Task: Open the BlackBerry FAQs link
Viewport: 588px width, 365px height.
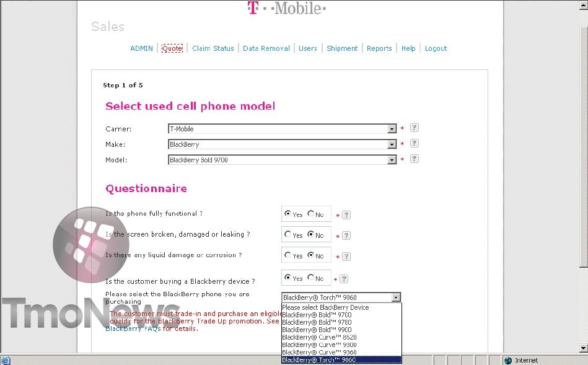Action: pos(133,328)
